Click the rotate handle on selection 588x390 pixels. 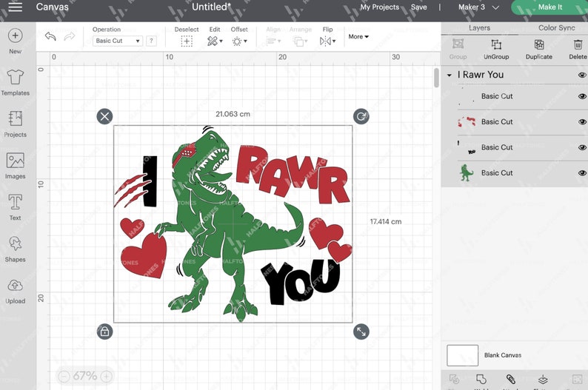pyautogui.click(x=361, y=116)
